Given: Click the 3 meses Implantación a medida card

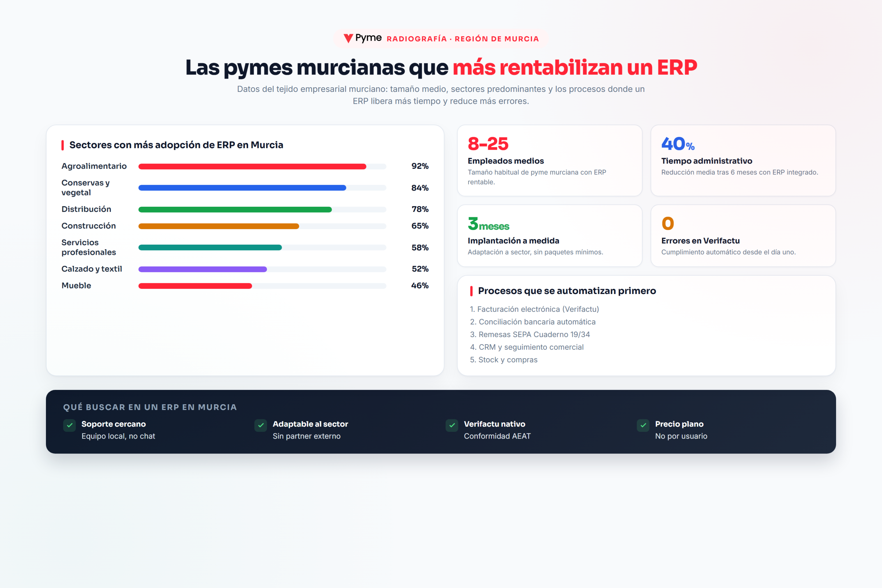Looking at the screenshot, I should [x=550, y=236].
